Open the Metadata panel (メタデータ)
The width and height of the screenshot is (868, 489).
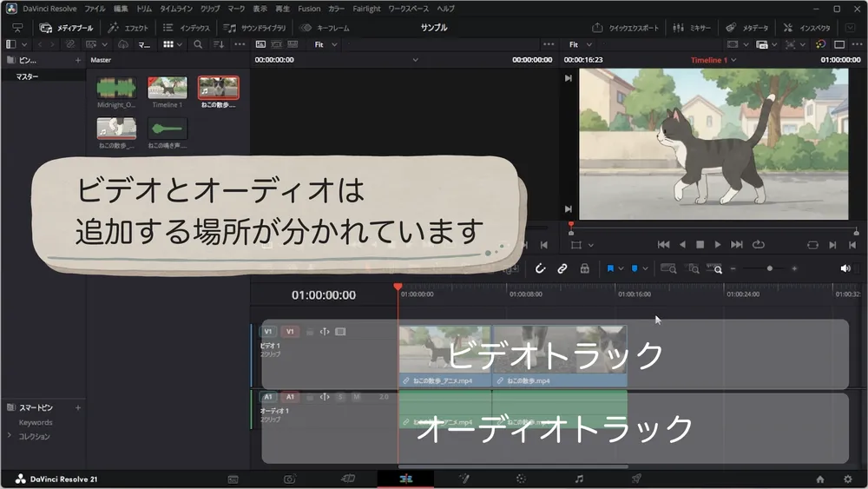tap(747, 28)
